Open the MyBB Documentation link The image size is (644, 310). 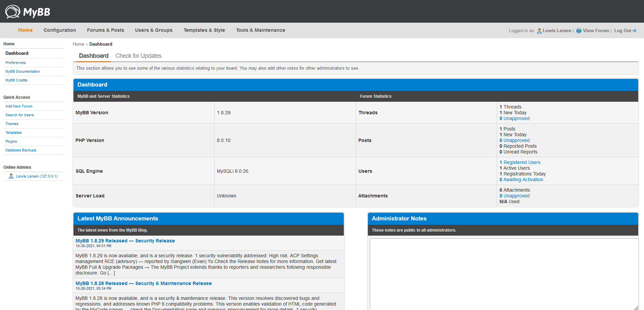(x=23, y=71)
